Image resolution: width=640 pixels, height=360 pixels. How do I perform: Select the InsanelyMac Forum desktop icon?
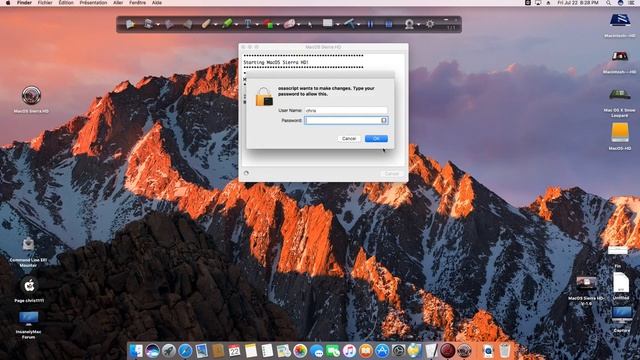(x=29, y=318)
